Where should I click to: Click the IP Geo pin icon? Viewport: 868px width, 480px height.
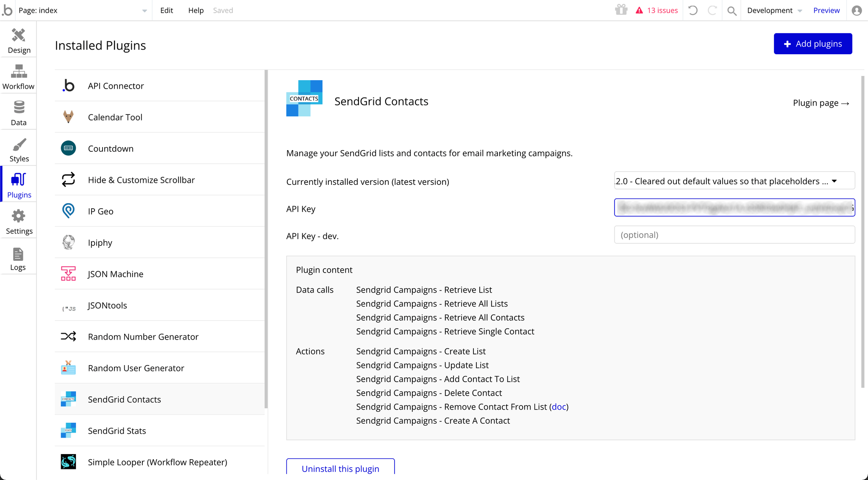point(68,211)
